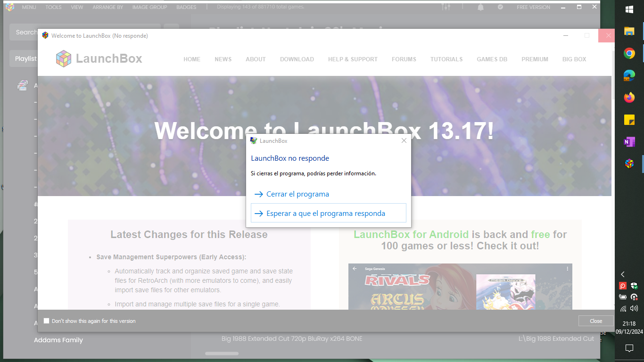Click the playlist stack icon in sidebar
Image resolution: width=644 pixels, height=362 pixels.
click(23, 85)
